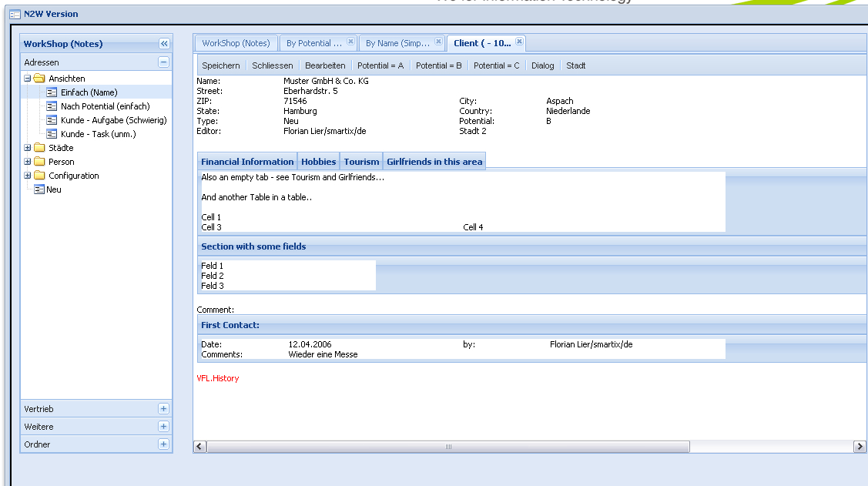868x486 pixels.
Task: Collapse the WorkShop (Notes) sidebar panel
Action: click(163, 44)
